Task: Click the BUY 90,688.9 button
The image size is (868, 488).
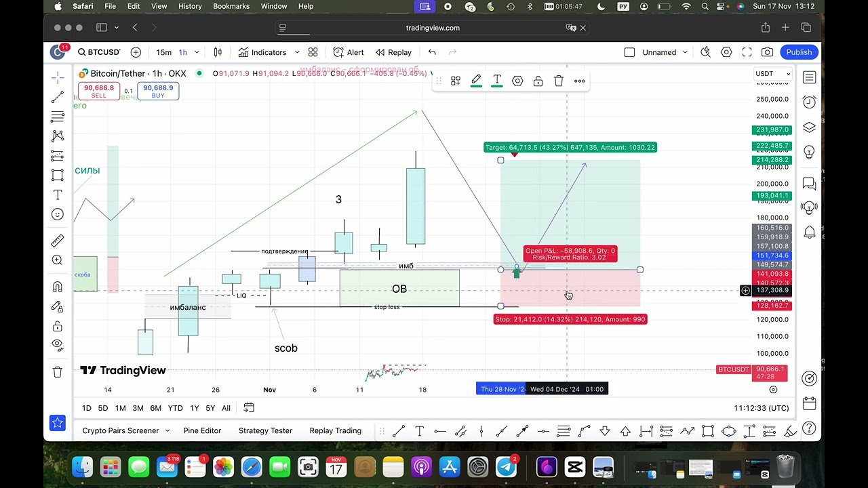Action: (158, 91)
